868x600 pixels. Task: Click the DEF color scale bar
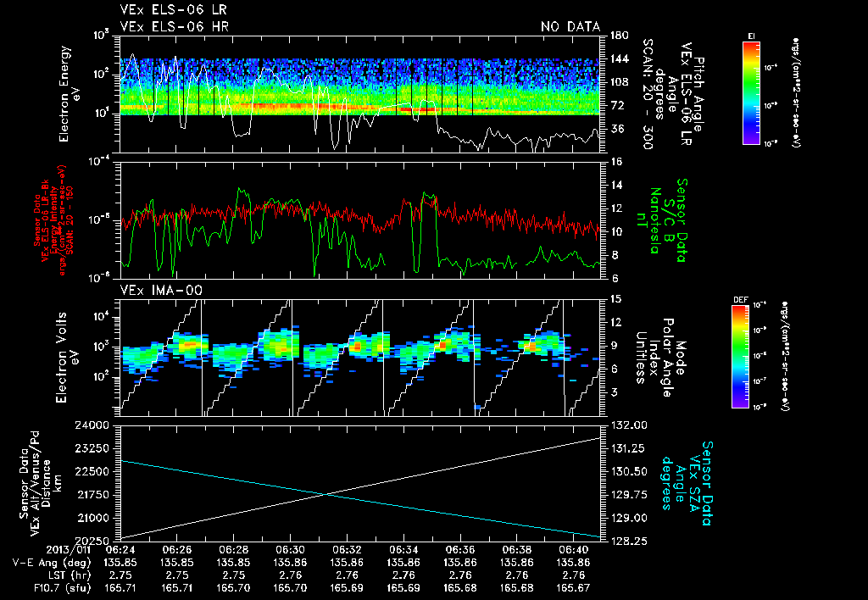(x=740, y=357)
